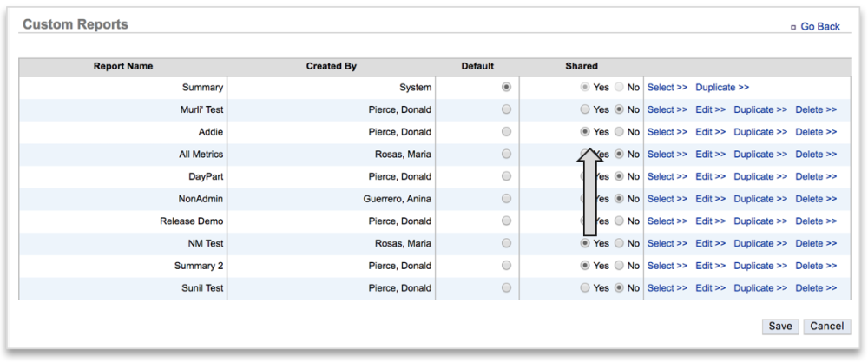Duplicate the All Metrics report
This screenshot has width=868, height=363.
pyautogui.click(x=759, y=155)
